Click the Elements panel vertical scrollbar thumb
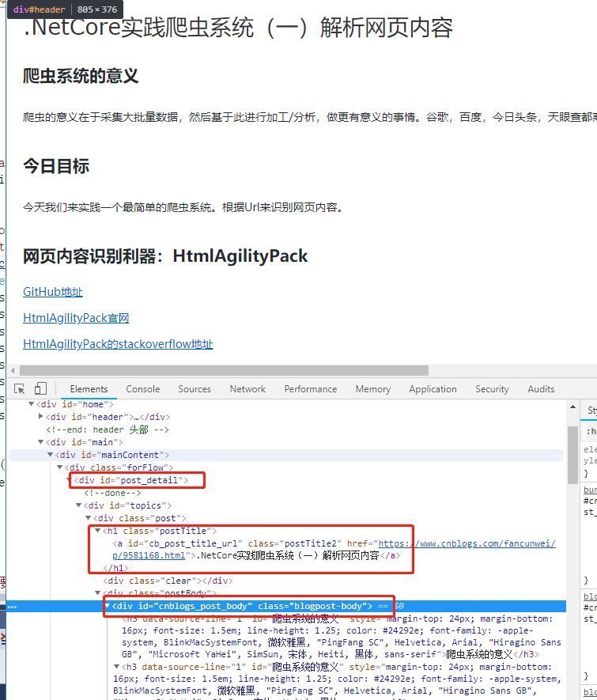597x700 pixels. click(x=572, y=455)
